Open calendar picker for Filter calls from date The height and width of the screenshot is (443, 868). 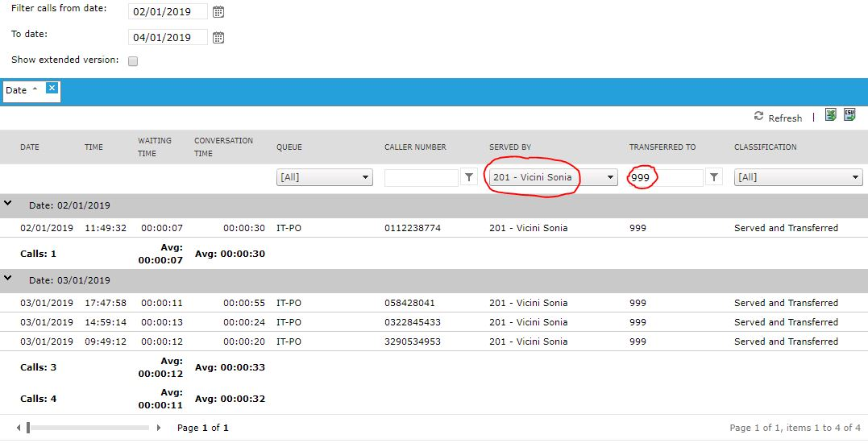[x=218, y=12]
